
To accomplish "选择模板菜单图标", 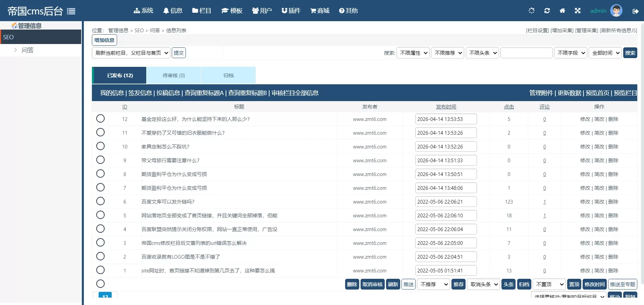I will pyautogui.click(x=224, y=10).
